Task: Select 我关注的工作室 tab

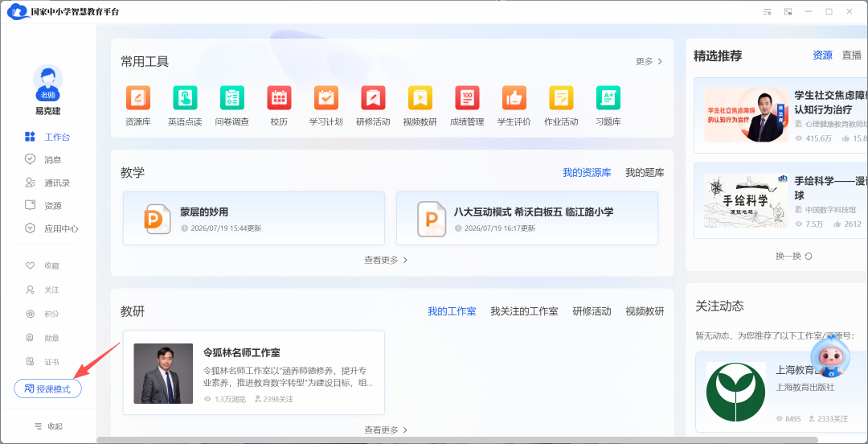Action: pyautogui.click(x=524, y=311)
